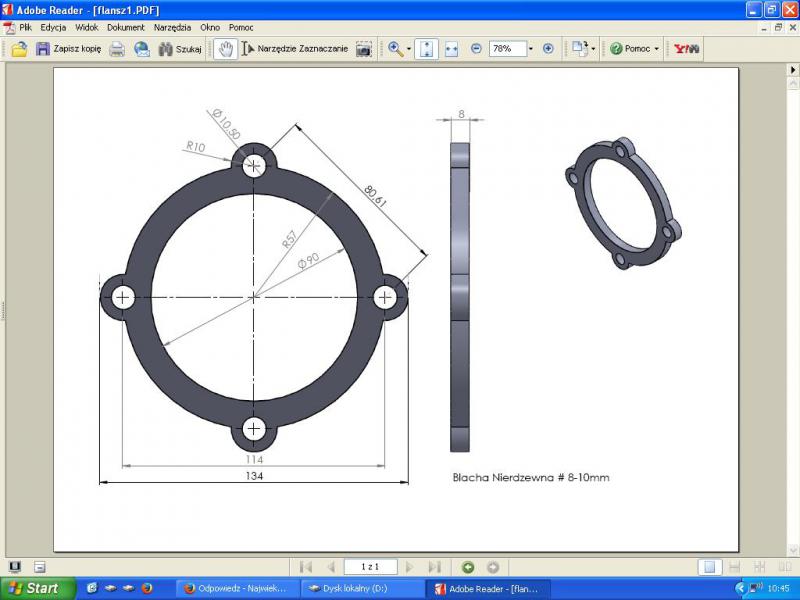Image resolution: width=800 pixels, height=600 pixels.
Task: Go to last page button
Action: [x=434, y=567]
